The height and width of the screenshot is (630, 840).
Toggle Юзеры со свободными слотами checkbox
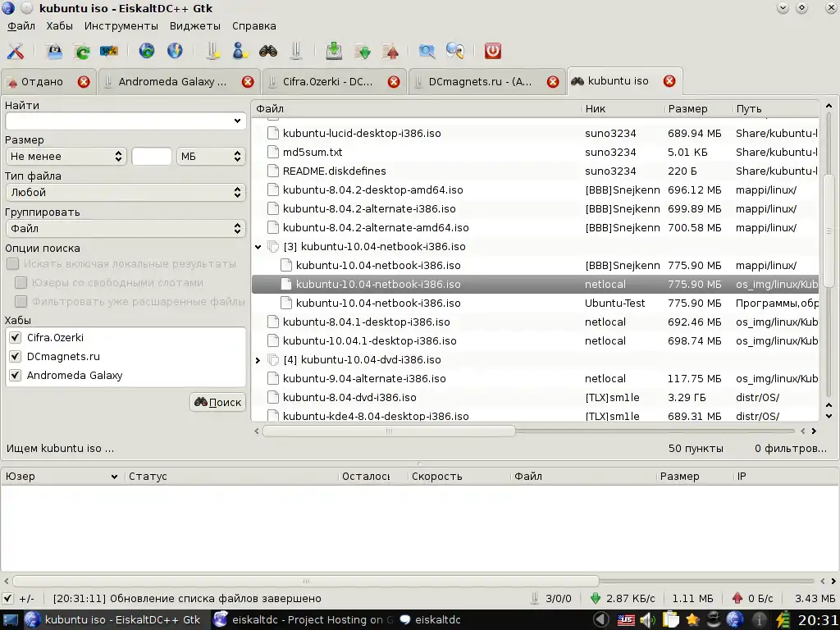click(21, 282)
